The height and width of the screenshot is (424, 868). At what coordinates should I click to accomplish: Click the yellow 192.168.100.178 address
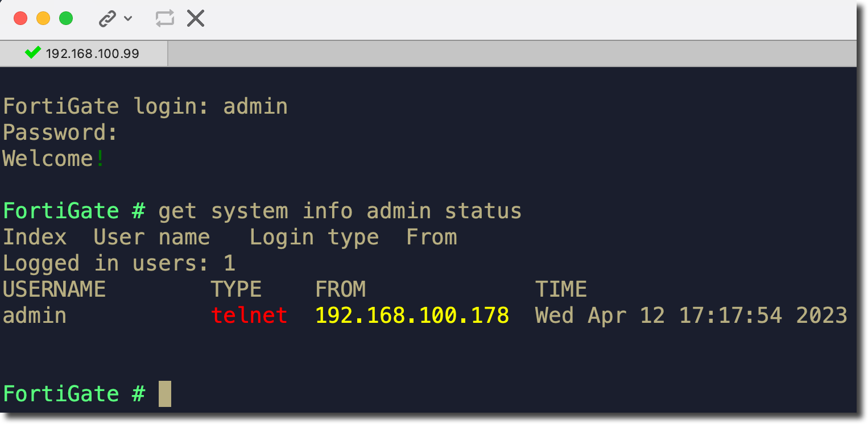pyautogui.click(x=412, y=315)
